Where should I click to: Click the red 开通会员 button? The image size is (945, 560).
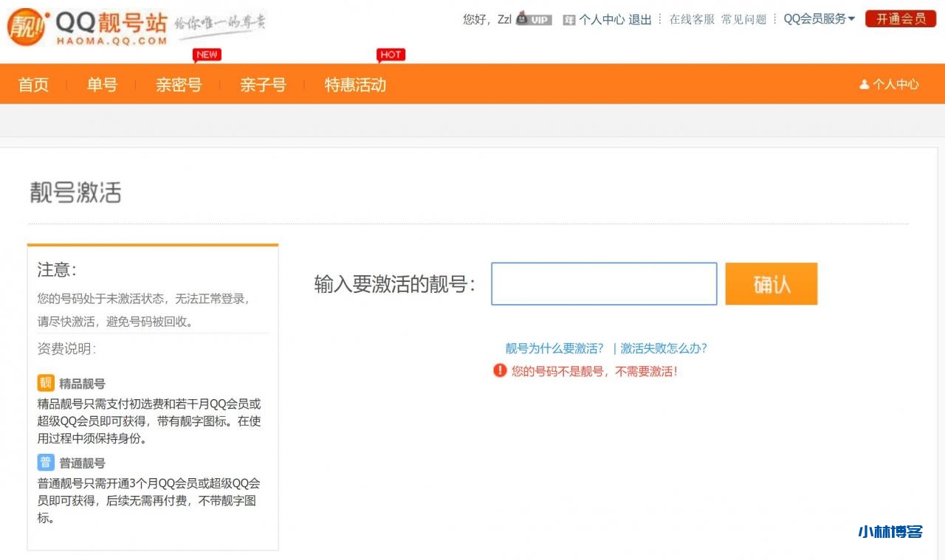901,19
